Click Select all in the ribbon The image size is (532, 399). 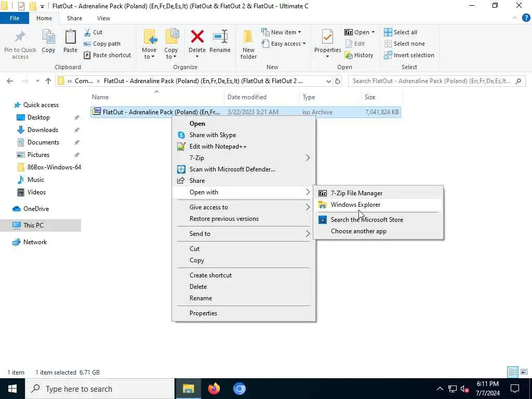point(401,32)
